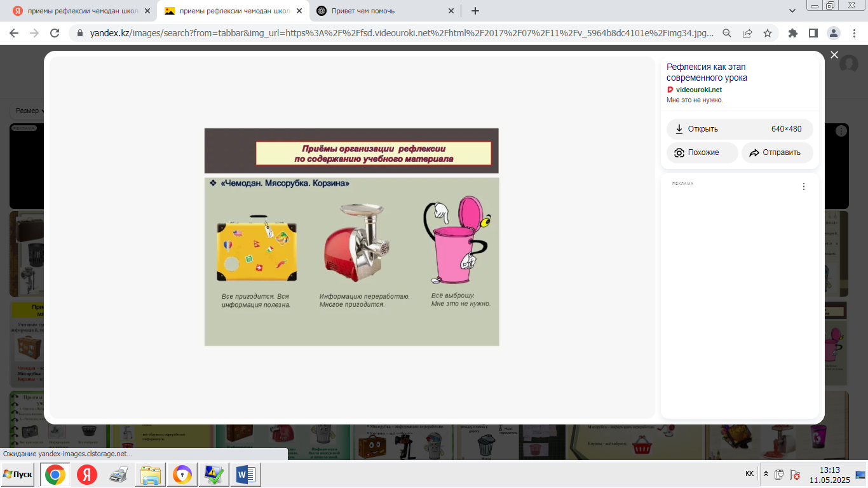Click the Chrome forward arrow
Viewport: 868px width, 488px height.
pyautogui.click(x=34, y=33)
